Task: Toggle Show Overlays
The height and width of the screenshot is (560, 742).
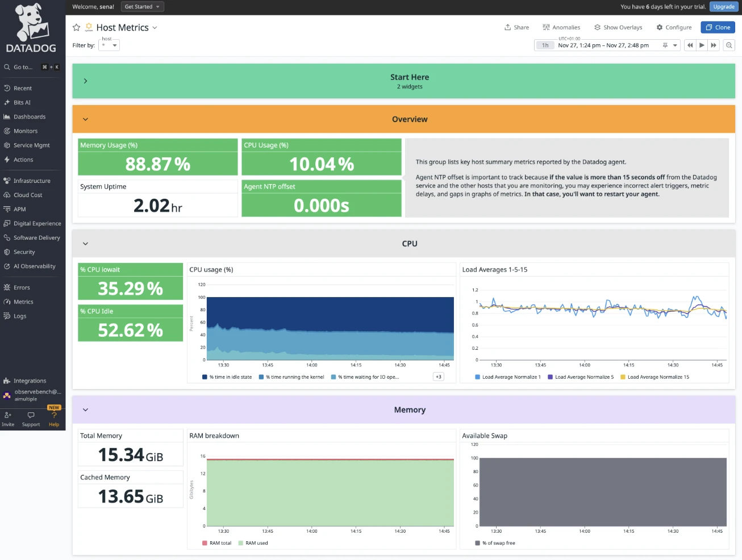Action: pos(618,27)
